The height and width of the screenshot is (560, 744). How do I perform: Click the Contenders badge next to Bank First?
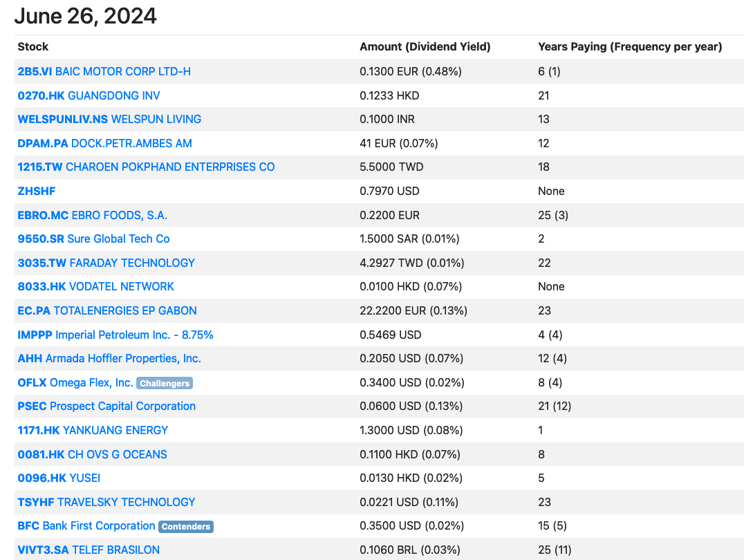tap(186, 526)
